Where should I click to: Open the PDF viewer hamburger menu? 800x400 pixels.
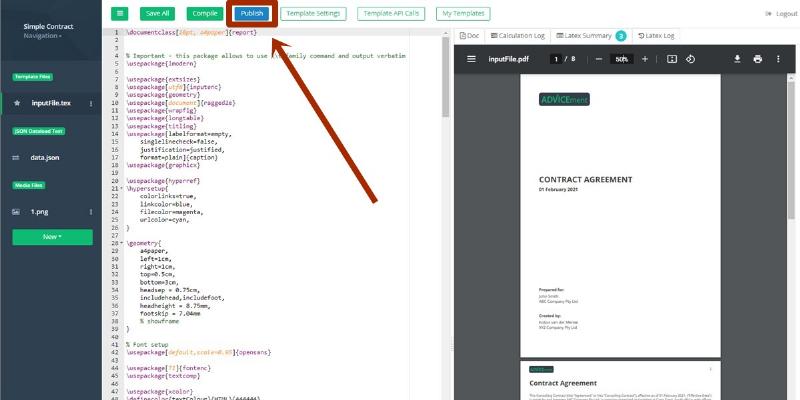click(471, 59)
